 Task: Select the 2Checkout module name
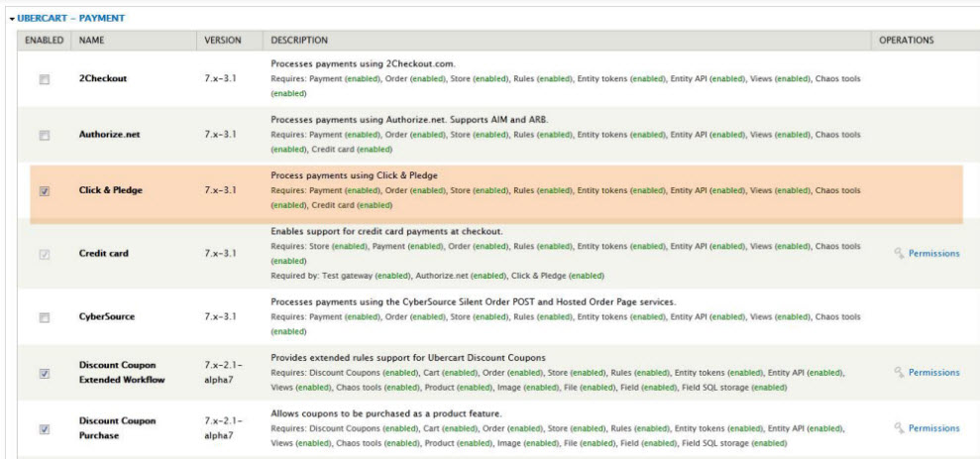(x=103, y=78)
